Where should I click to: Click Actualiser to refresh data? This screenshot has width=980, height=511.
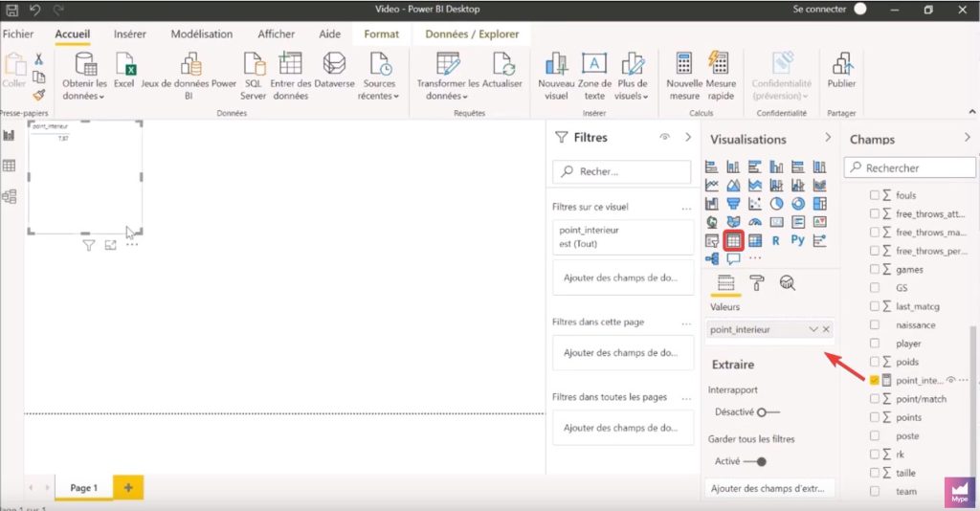tap(502, 70)
